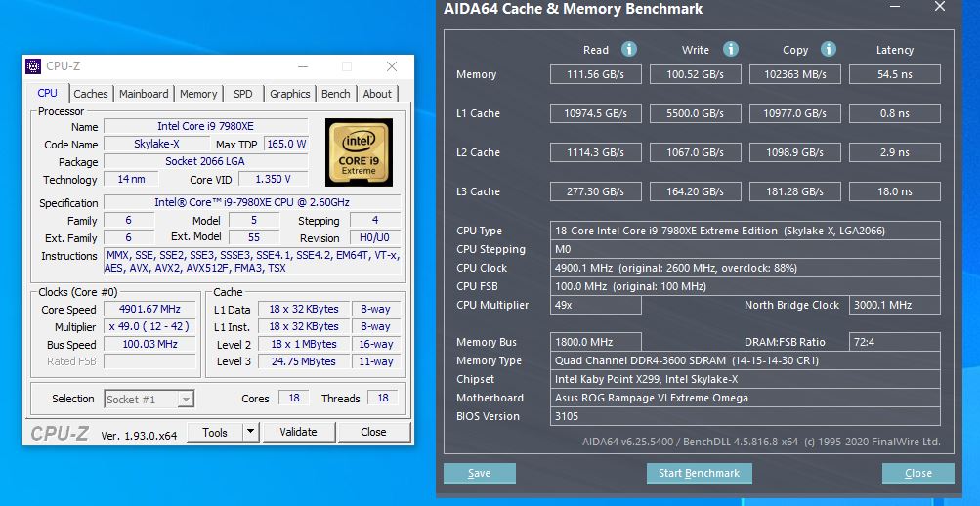Click Save in AIDA64 benchmark window

point(480,473)
